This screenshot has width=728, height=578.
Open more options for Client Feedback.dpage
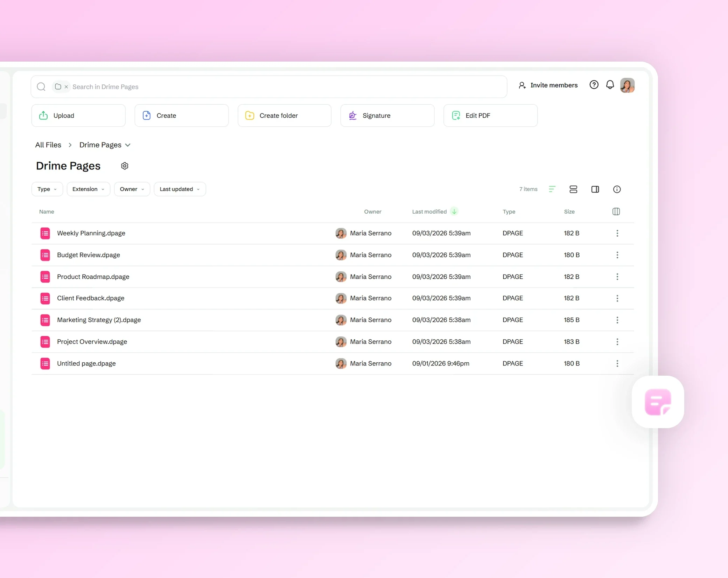coord(617,298)
